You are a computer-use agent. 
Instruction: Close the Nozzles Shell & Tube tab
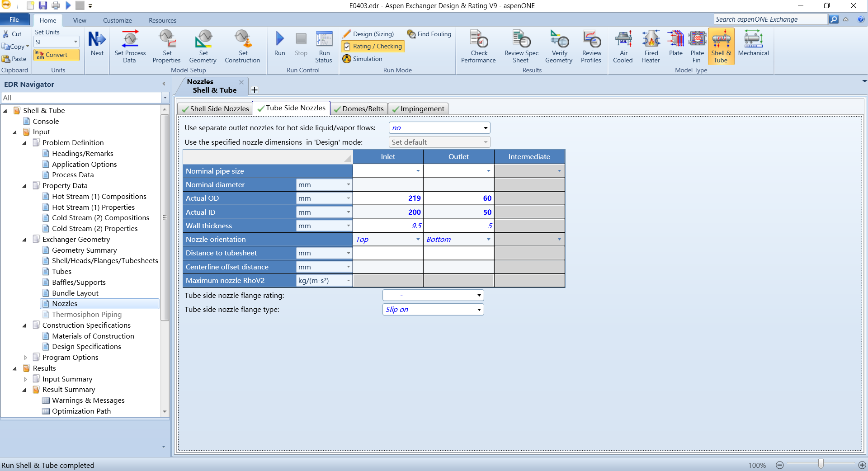click(x=241, y=82)
